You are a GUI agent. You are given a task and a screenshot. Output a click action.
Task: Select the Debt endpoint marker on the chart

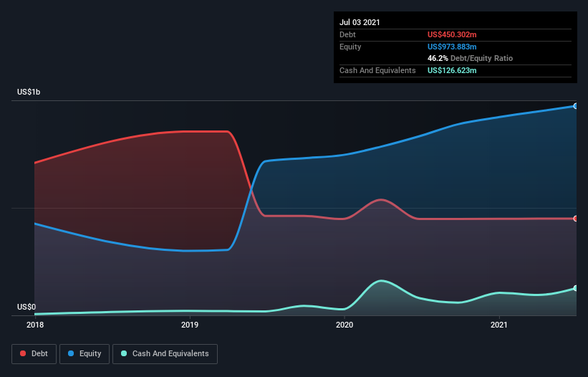(x=575, y=219)
